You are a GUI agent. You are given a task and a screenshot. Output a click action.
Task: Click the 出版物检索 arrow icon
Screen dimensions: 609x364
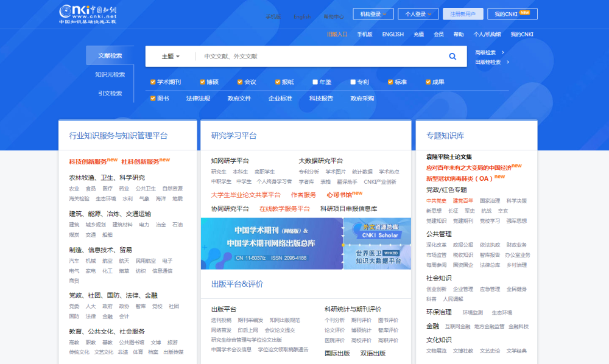pos(508,62)
